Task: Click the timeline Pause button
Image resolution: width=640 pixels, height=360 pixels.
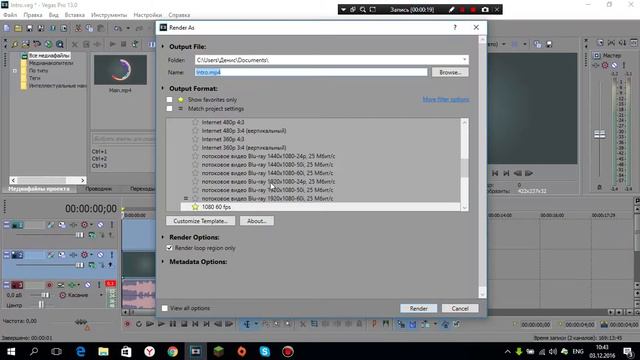Action: (173, 324)
